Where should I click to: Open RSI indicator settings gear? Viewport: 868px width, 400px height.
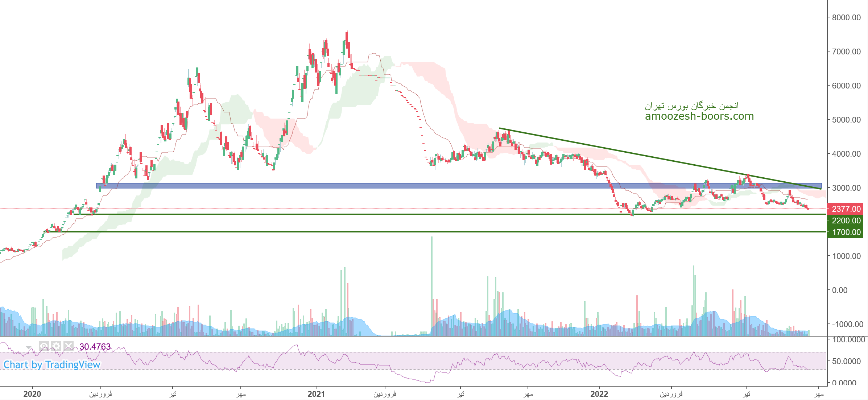56,346
